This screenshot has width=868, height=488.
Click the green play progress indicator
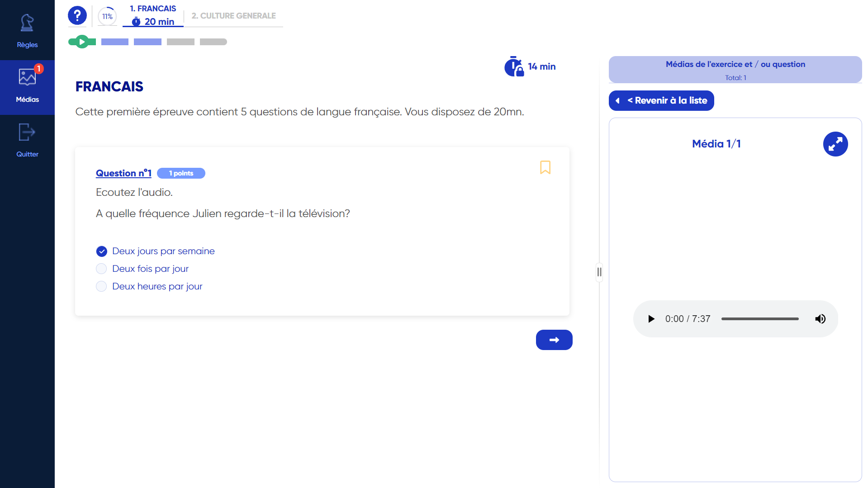81,42
